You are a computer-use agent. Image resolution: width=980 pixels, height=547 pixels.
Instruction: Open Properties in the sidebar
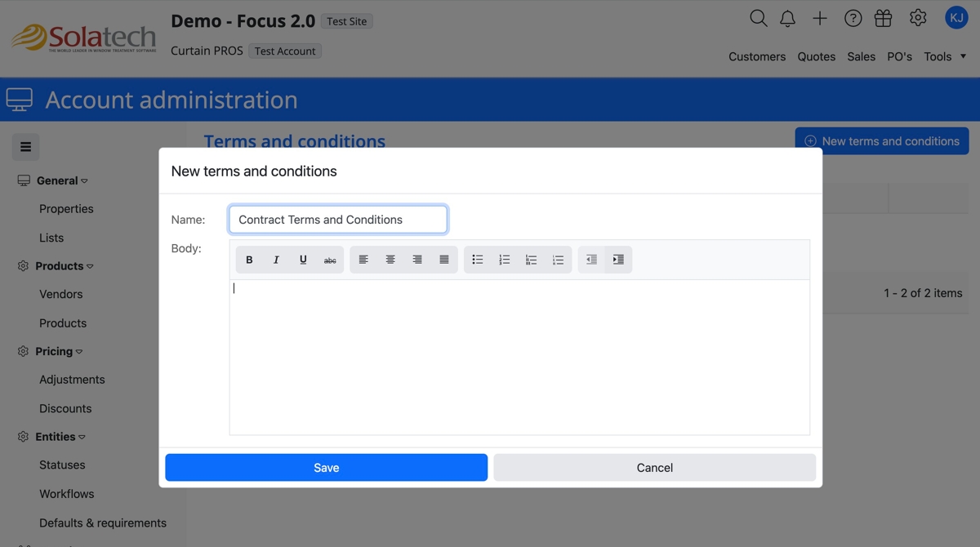point(66,209)
